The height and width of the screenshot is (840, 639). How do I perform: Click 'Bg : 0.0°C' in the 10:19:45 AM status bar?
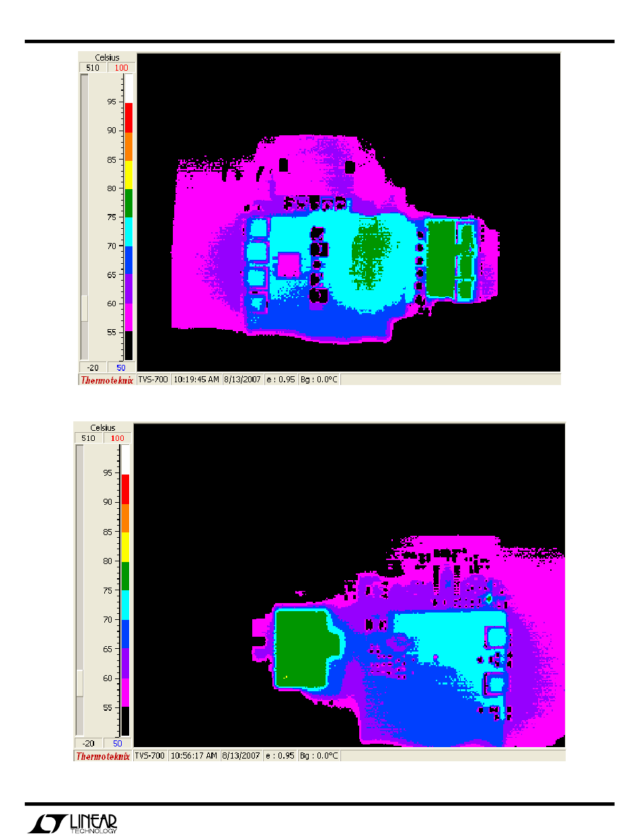pos(319,380)
